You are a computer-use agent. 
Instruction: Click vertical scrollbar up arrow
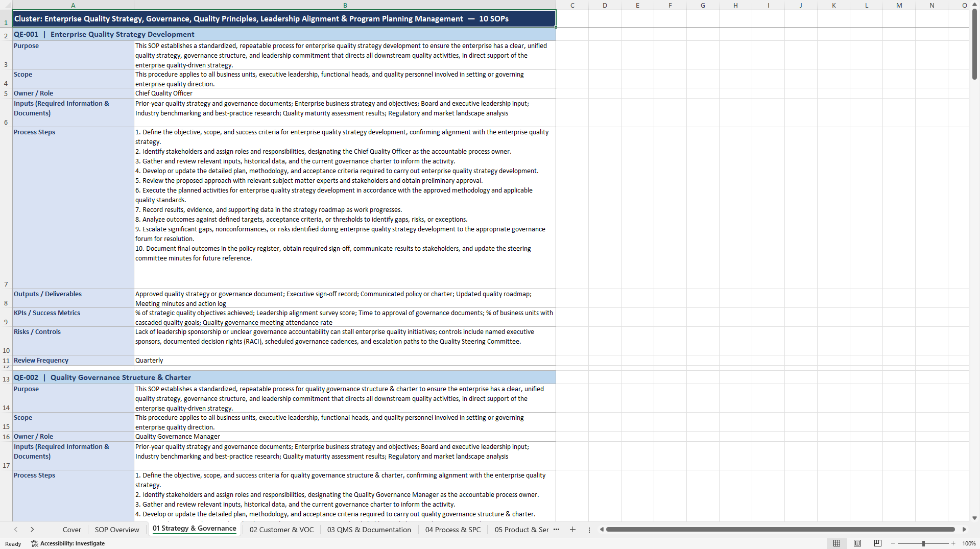974,5
